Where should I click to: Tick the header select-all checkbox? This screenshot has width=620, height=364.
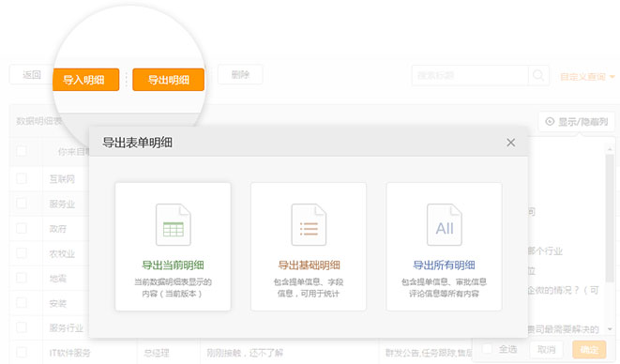coord(22,151)
